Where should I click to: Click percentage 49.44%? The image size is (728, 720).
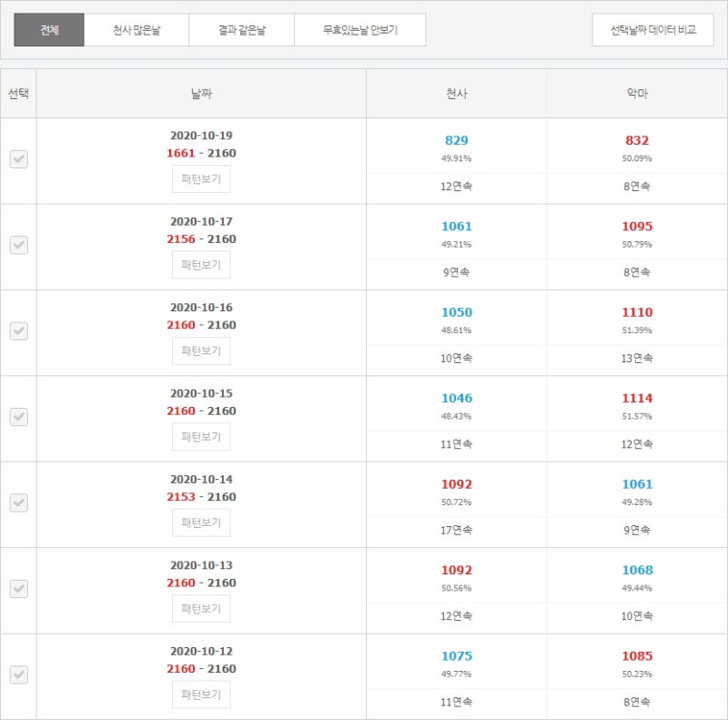click(637, 588)
